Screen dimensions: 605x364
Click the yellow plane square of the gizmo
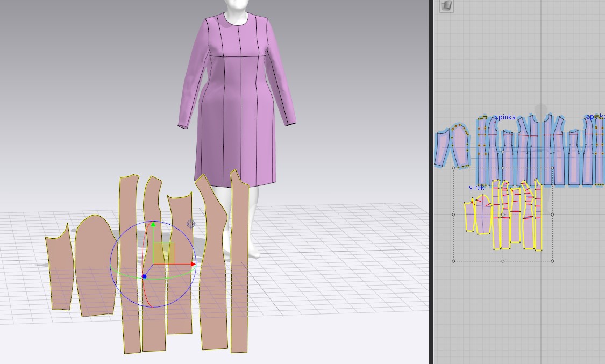click(164, 253)
